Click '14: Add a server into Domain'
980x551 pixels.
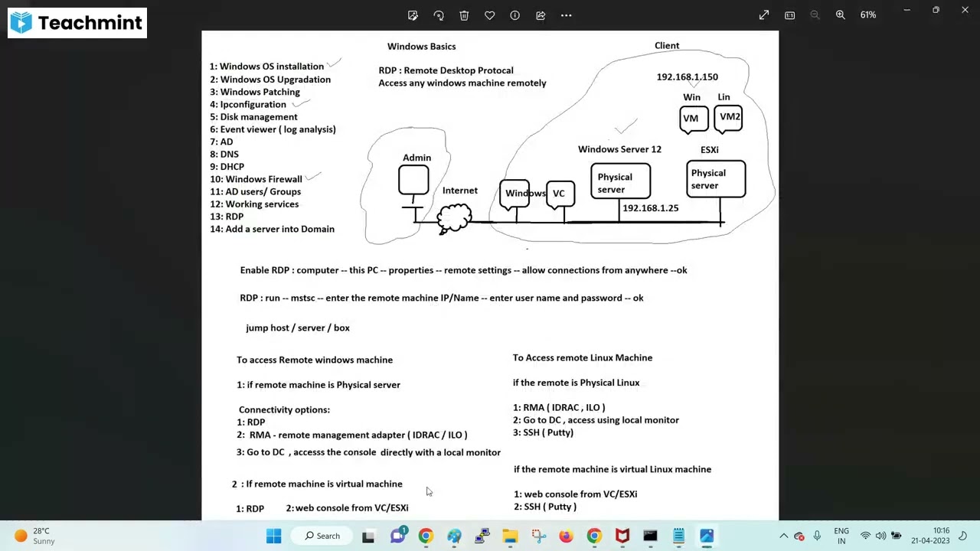click(272, 230)
